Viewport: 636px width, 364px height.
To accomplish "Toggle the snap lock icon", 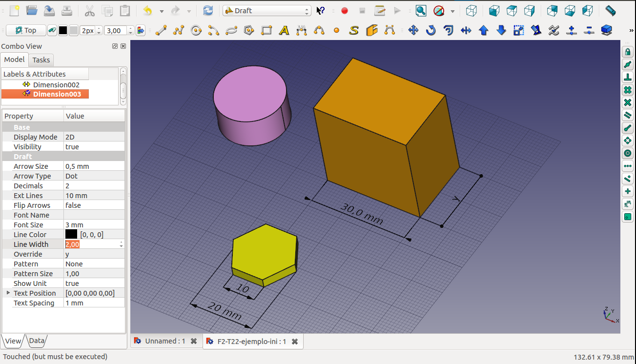I will [628, 52].
